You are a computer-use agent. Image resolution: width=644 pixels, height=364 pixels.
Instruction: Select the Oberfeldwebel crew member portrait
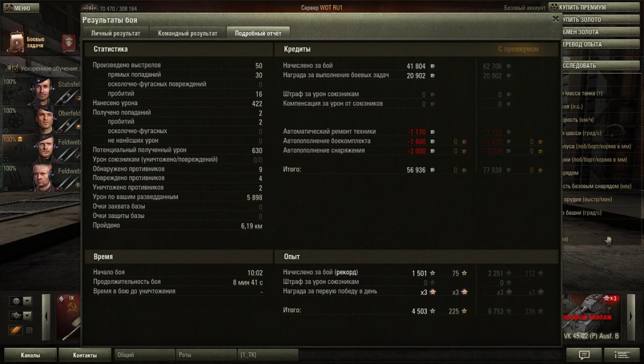pyautogui.click(x=46, y=120)
